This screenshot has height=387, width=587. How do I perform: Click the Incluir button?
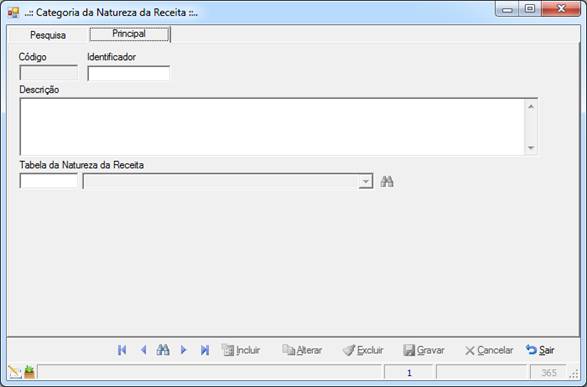tap(241, 350)
